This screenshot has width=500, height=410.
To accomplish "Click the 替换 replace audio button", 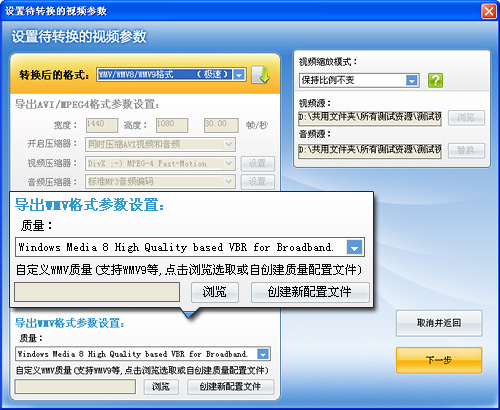I will 466,150.
